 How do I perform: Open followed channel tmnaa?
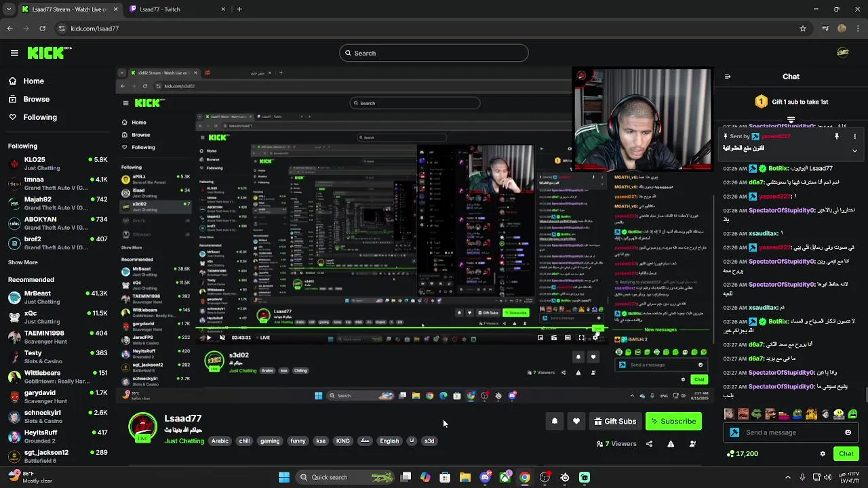(58, 183)
